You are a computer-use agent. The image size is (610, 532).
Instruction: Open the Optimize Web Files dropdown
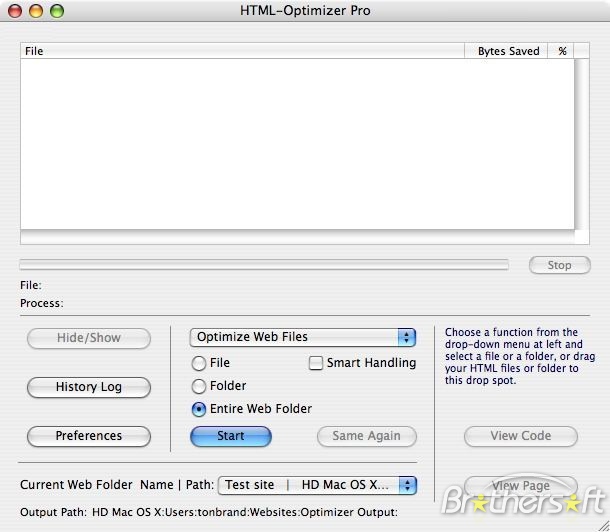[303, 337]
